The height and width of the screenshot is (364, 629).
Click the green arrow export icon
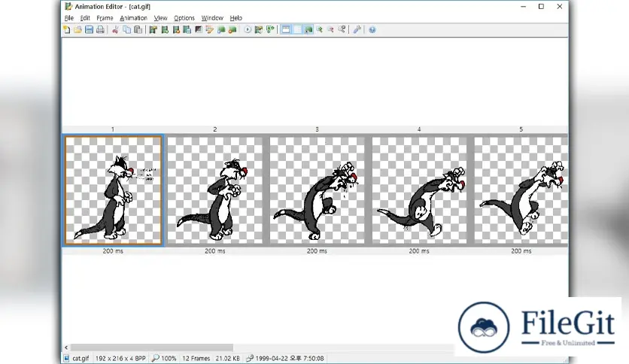click(x=270, y=29)
